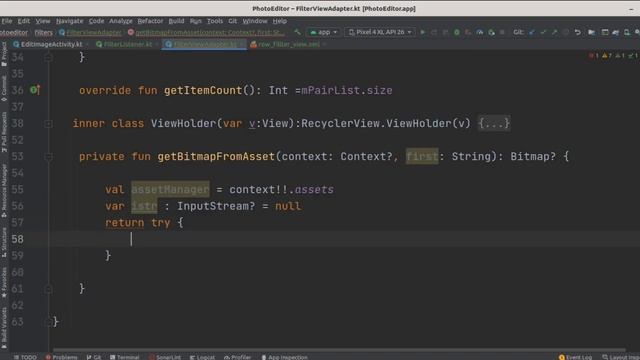640x360 pixels.
Task: Switch to the FilterListener.kt tab
Action: [x=127, y=44]
